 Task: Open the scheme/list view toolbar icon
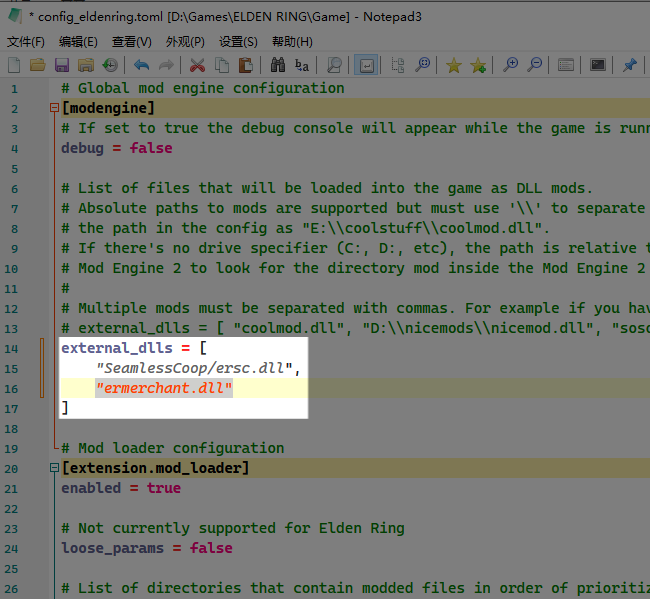pos(566,65)
